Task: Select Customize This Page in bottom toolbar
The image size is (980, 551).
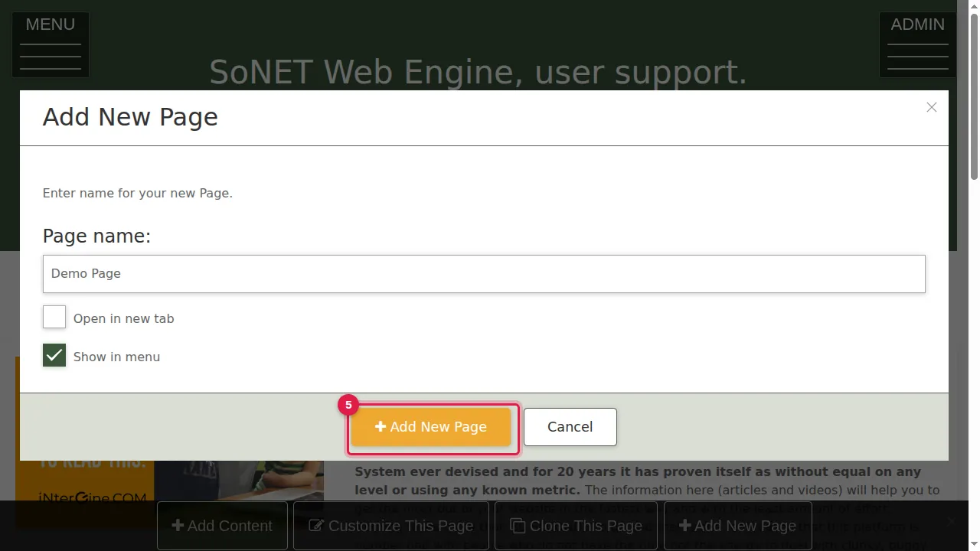Action: 391,526
